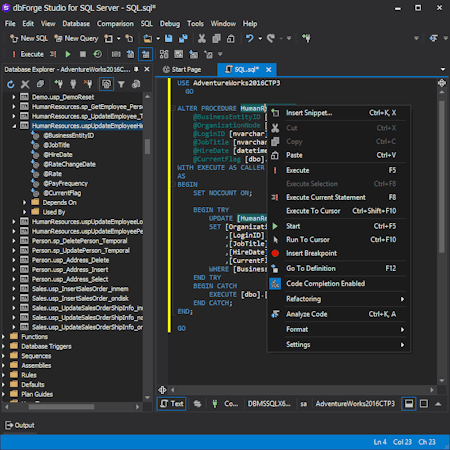The height and width of the screenshot is (450, 450).
Task: Toggle the Filter funnel icon in Database Explorer
Action: tap(121, 84)
